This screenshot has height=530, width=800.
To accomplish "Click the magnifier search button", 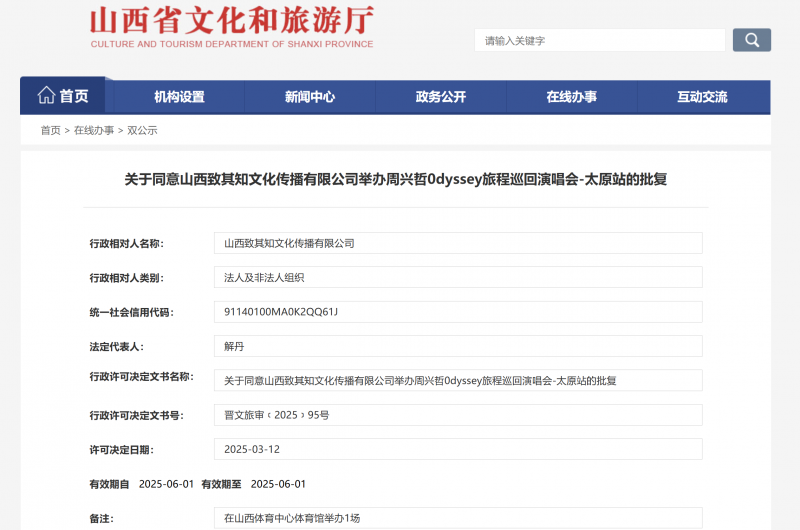I will [x=751, y=40].
